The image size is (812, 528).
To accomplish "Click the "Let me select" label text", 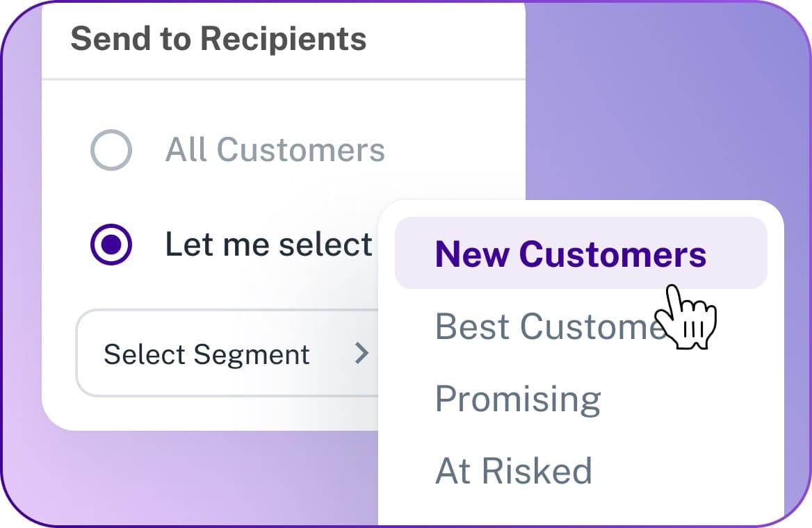I will (268, 245).
